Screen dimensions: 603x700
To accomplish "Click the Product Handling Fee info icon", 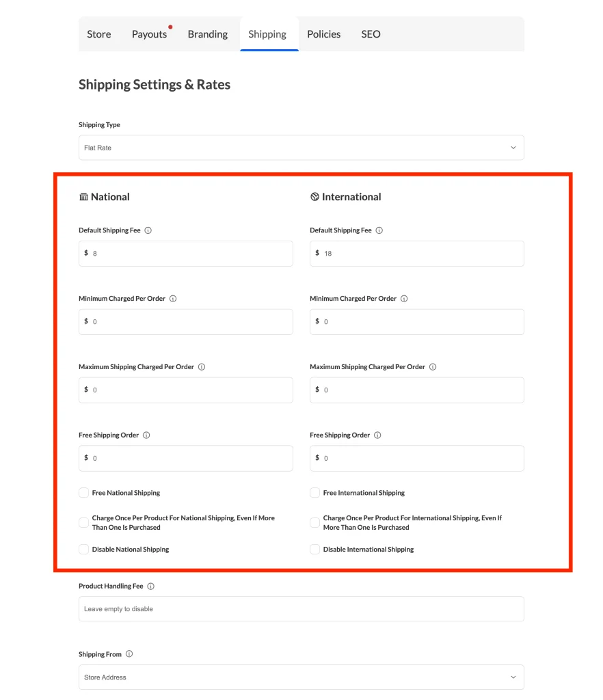I will (x=150, y=586).
